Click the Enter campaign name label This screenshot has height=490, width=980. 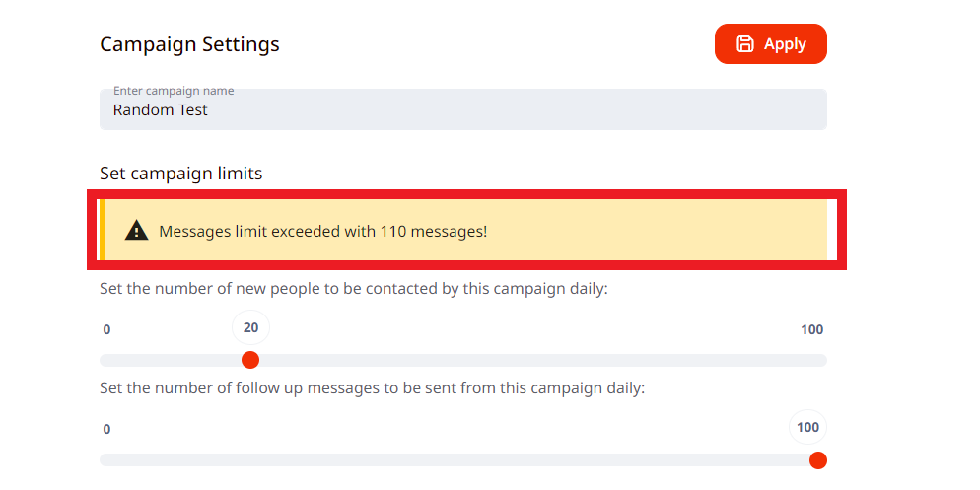(174, 91)
